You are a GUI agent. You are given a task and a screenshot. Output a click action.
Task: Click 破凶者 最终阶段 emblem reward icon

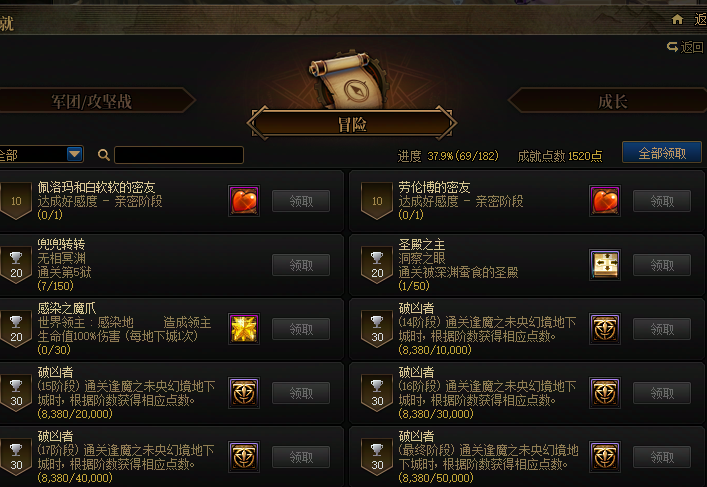pyautogui.click(x=605, y=457)
